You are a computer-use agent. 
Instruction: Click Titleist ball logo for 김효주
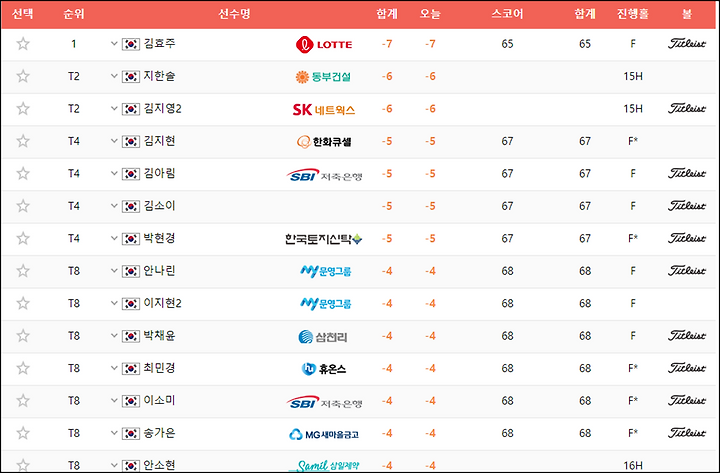686,44
